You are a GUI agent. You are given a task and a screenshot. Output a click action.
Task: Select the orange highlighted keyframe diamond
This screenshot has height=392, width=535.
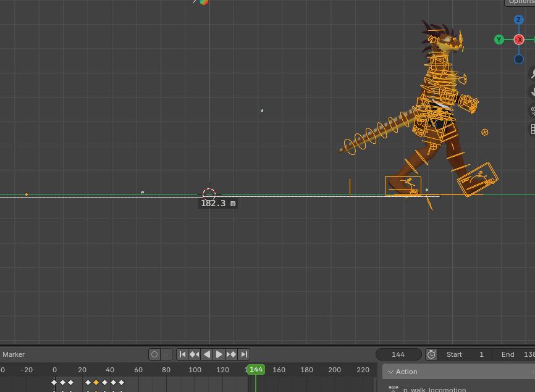pyautogui.click(x=96, y=383)
